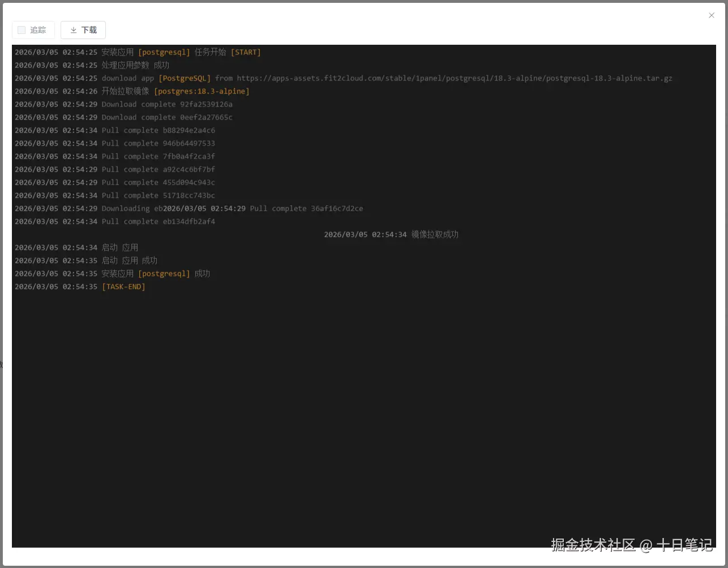Click the apps-assets.fit2cloud.com download URL
The height and width of the screenshot is (568, 728).
(455, 78)
